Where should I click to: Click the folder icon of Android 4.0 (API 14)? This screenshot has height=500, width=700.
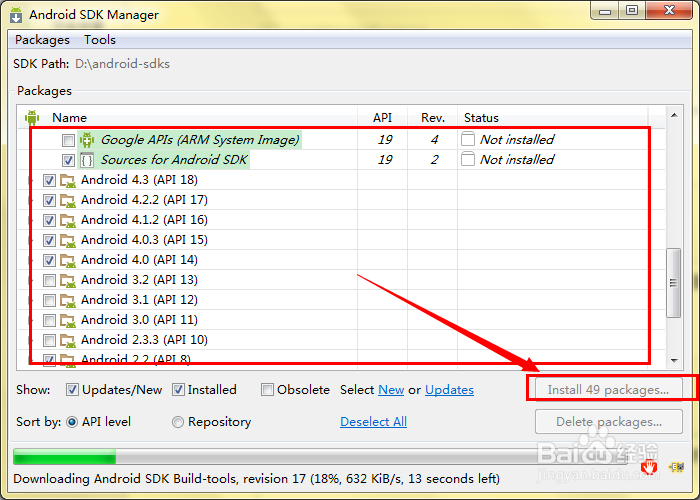coord(68,260)
